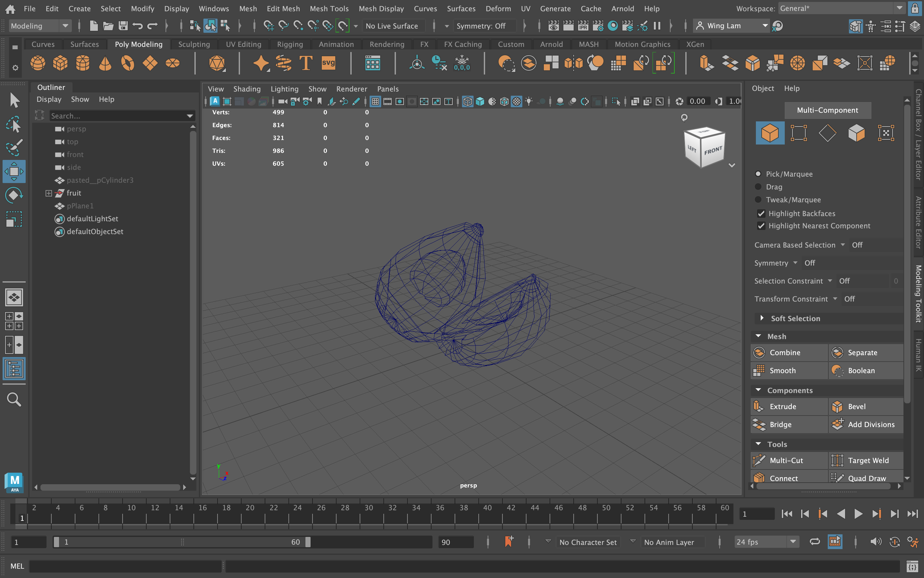The width and height of the screenshot is (924, 578).
Task: Create a polygon cube from the shelf
Action: coord(60,63)
